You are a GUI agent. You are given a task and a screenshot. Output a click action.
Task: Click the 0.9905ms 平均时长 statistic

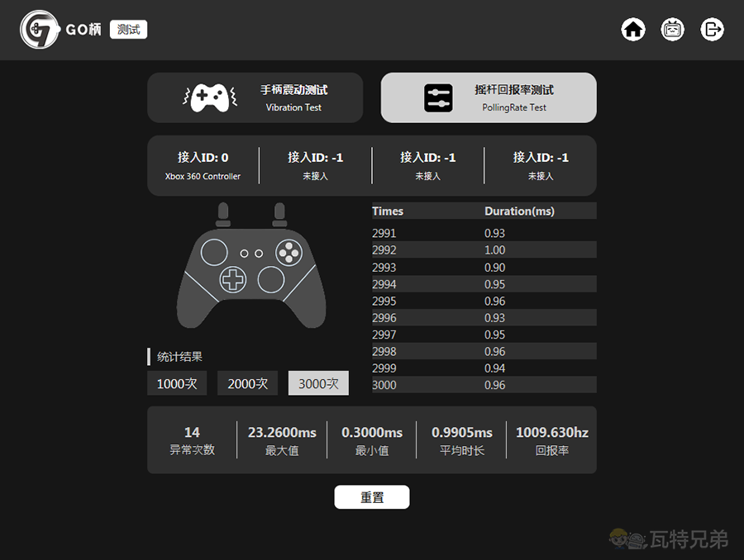point(461,440)
